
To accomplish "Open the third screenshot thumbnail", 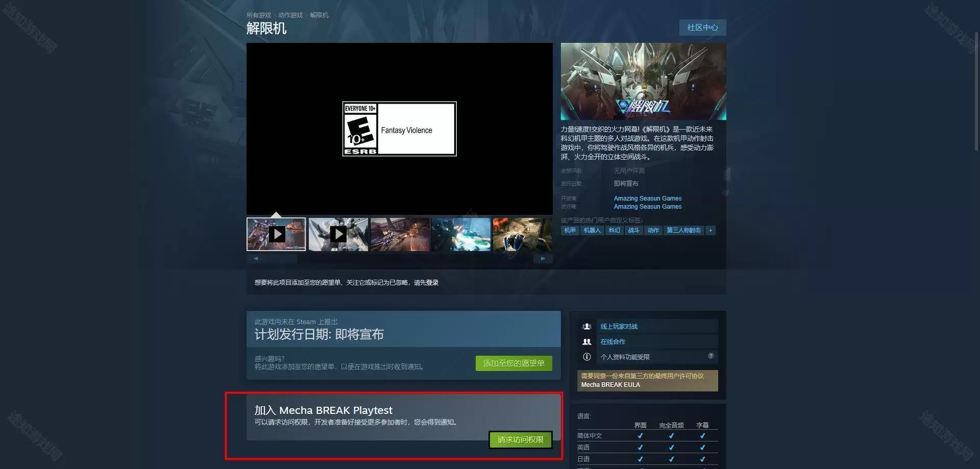I will pos(400,234).
